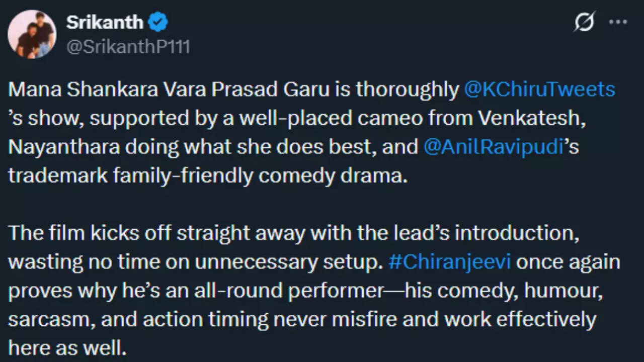Open the @KChiruTweets mention
The image size is (644, 362).
539,89
